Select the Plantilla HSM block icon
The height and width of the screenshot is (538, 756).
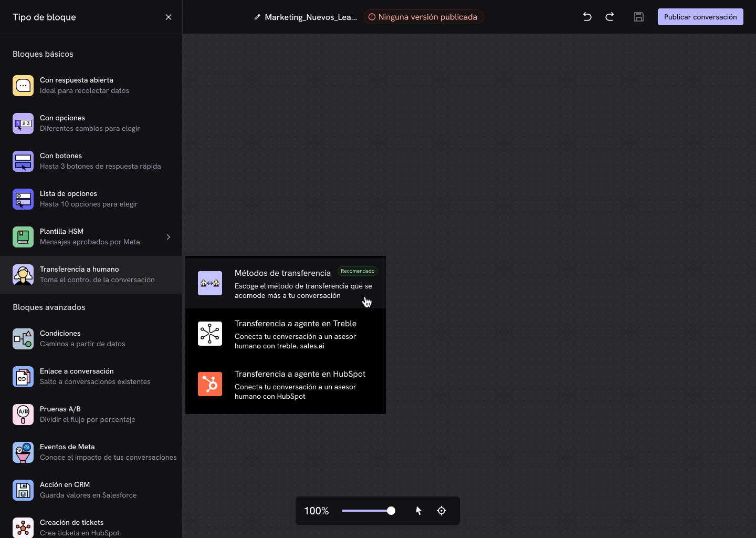click(23, 237)
